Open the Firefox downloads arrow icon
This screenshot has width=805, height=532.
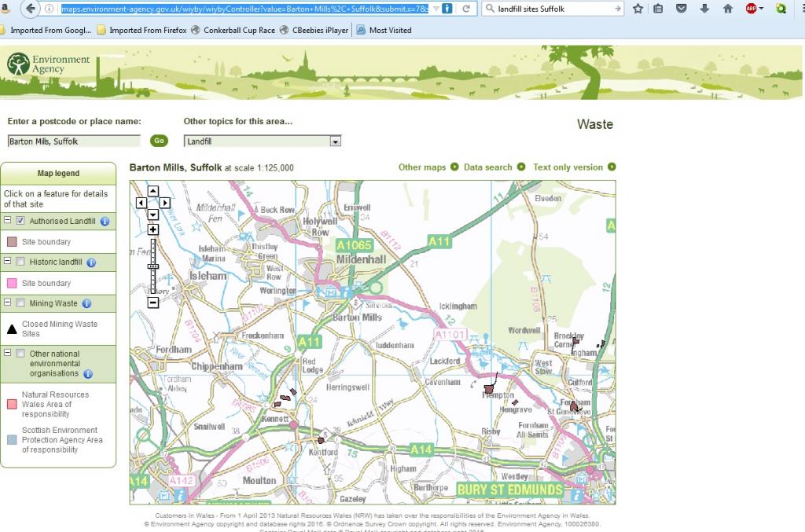[704, 9]
